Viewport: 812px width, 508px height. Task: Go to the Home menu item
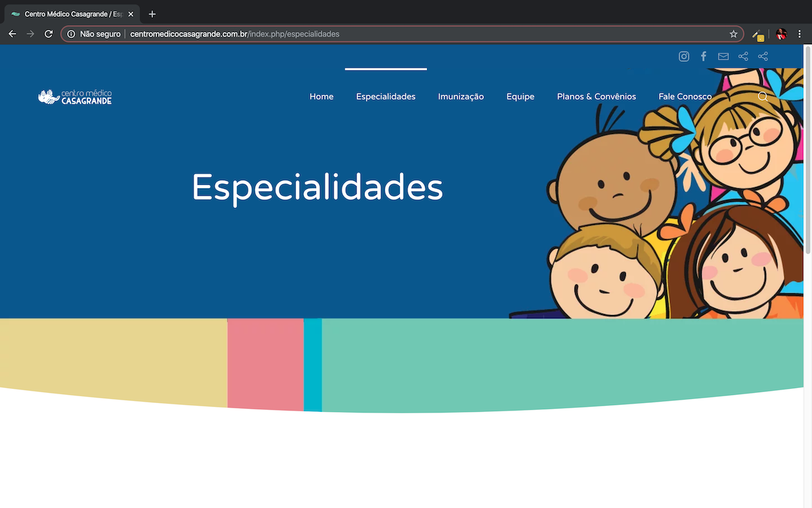[x=321, y=97]
